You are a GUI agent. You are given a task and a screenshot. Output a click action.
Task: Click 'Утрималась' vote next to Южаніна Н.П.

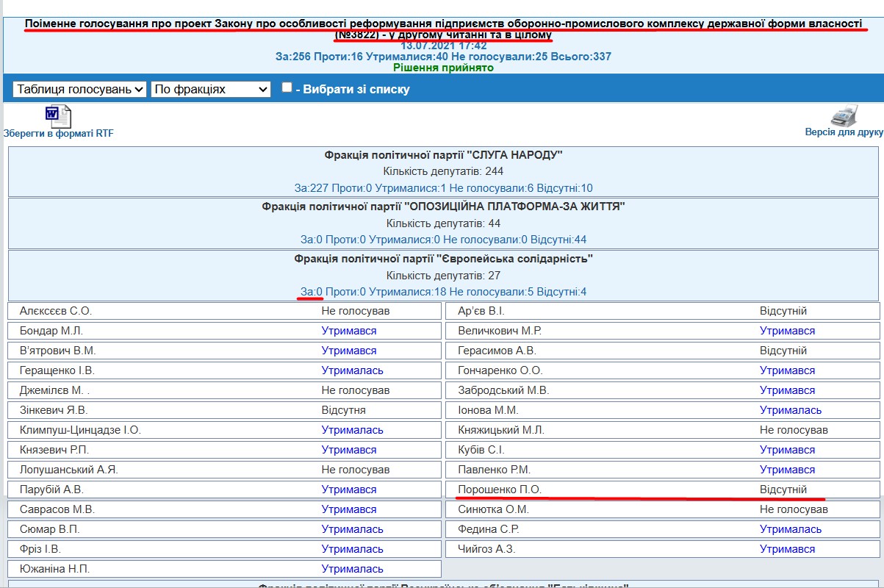[x=352, y=569]
